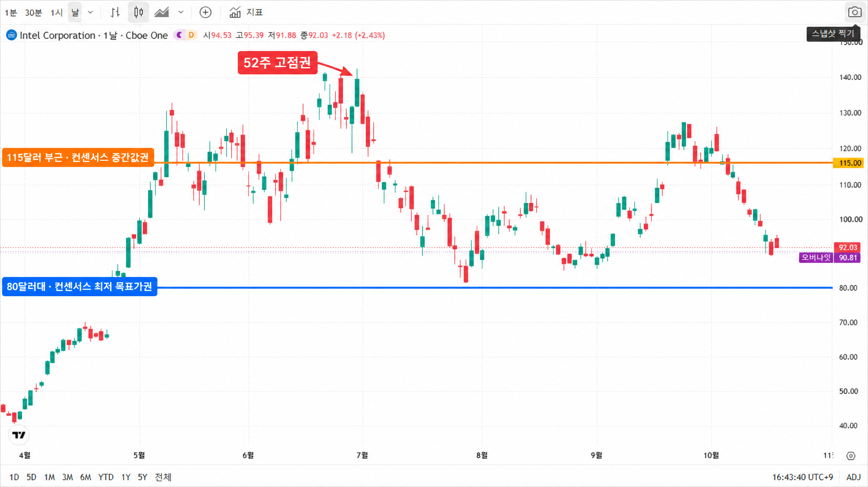Click the orange D data badge
The image size is (868, 487).
pos(191,35)
